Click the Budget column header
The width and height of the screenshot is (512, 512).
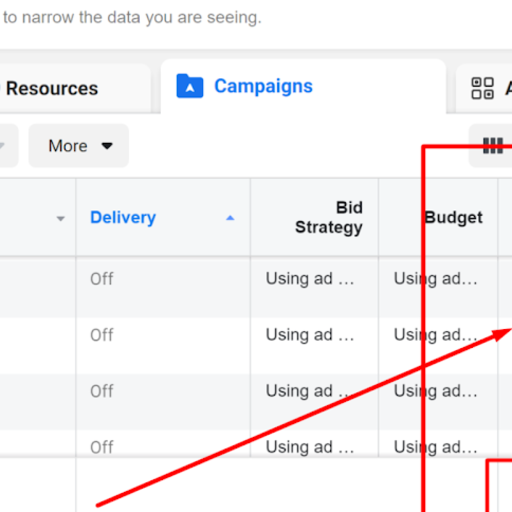coord(453,217)
